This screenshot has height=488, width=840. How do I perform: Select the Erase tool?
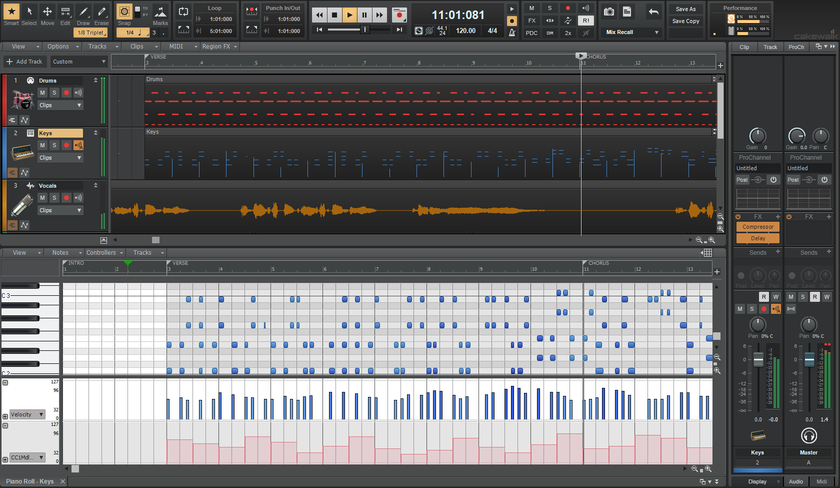pyautogui.click(x=101, y=11)
